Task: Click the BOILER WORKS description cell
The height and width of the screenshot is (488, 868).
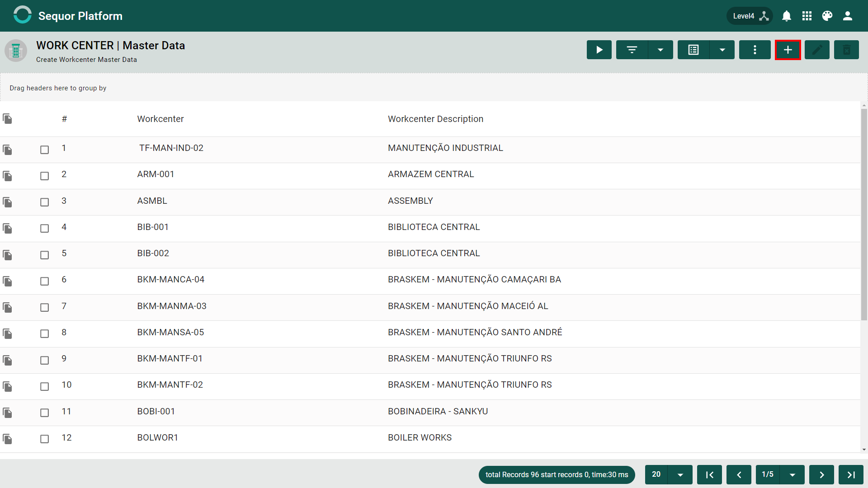Action: tap(420, 437)
